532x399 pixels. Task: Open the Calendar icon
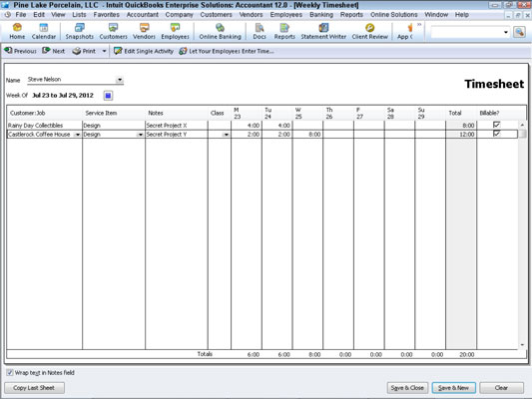coord(44,28)
